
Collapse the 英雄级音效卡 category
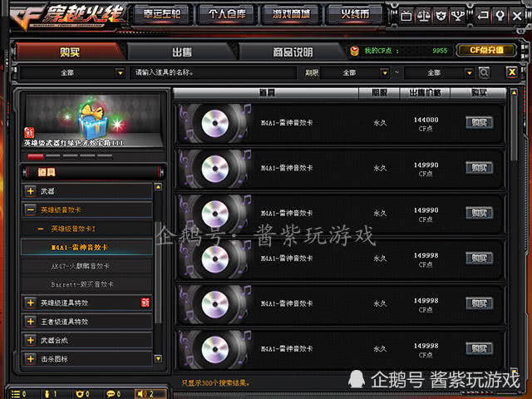[x=30, y=209]
